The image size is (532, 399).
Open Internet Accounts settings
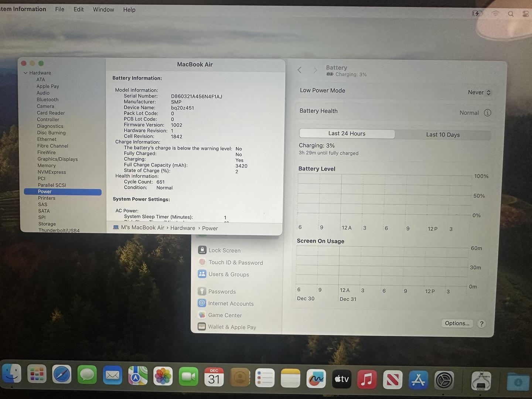point(226,303)
